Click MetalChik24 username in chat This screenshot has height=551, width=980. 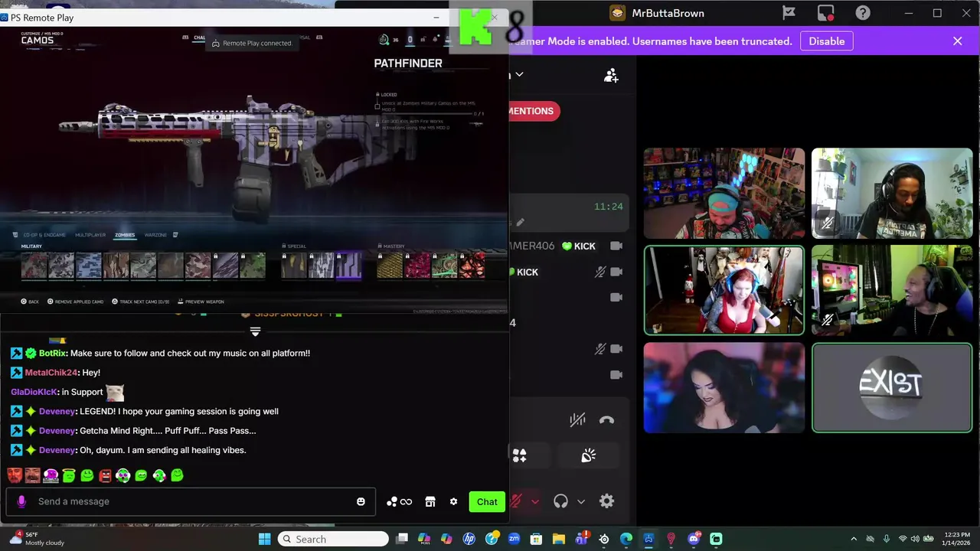pyautogui.click(x=51, y=373)
